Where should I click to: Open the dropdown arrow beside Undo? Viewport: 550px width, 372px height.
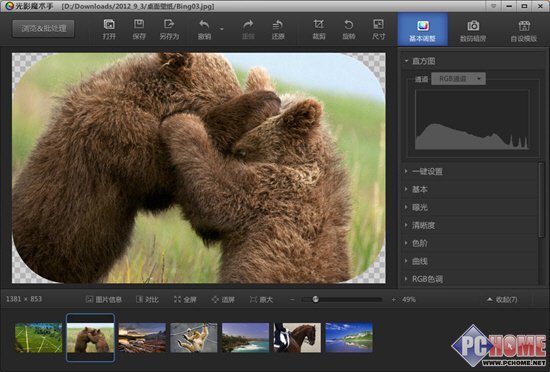click(222, 29)
